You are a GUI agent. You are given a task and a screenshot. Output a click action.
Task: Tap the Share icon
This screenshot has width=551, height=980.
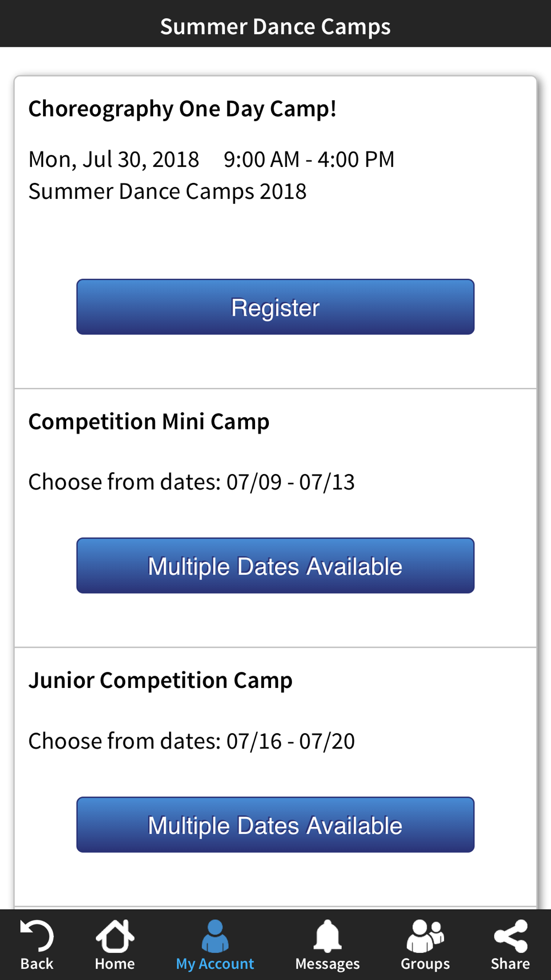pyautogui.click(x=511, y=936)
